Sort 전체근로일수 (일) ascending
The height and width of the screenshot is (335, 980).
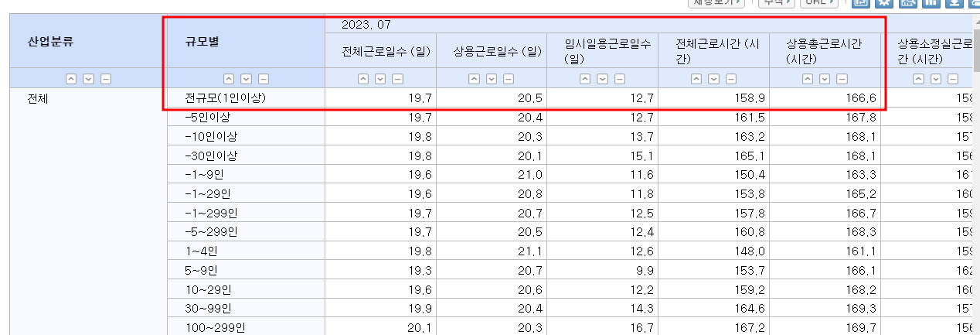(363, 78)
